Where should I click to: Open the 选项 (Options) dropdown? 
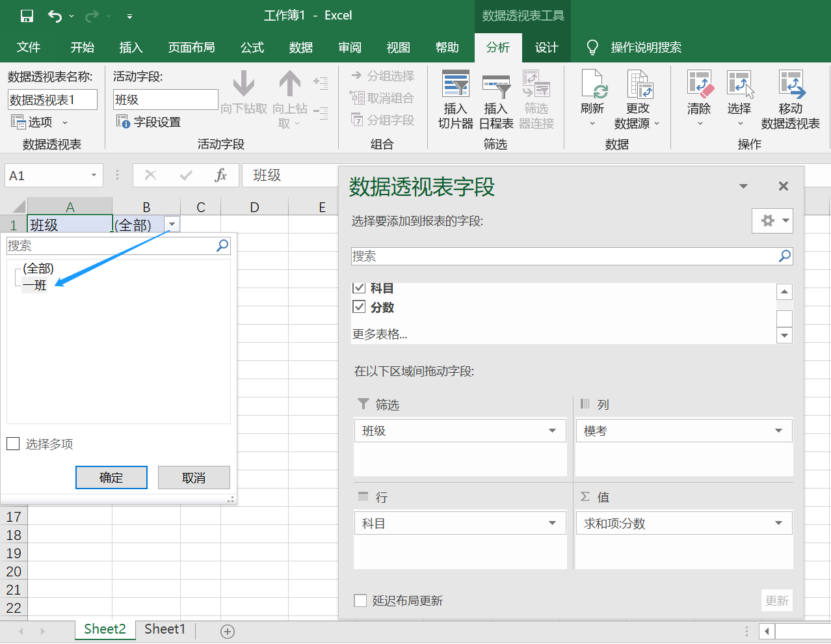coord(40,122)
